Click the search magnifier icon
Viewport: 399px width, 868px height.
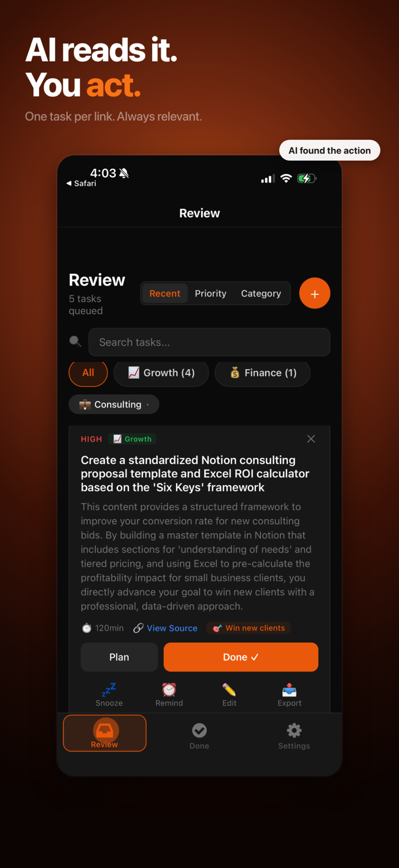click(75, 342)
